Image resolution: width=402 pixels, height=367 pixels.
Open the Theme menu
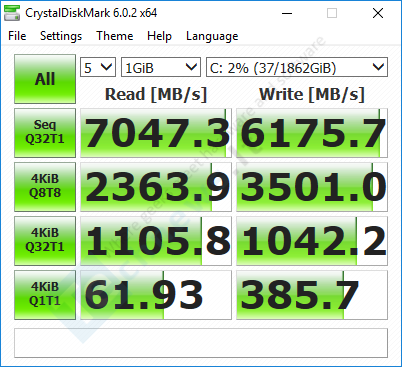115,36
